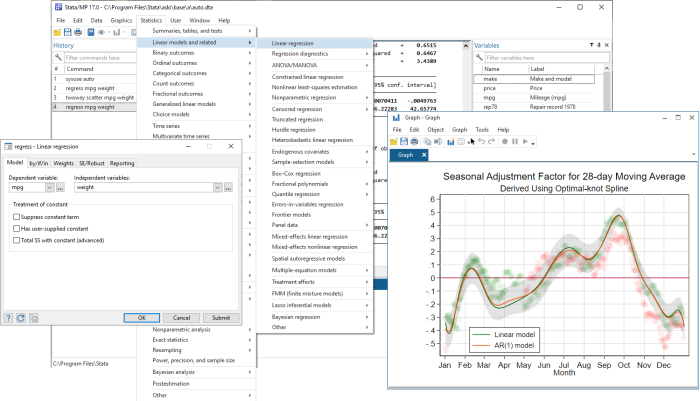Click Cancel in regress dialog

tap(181, 318)
